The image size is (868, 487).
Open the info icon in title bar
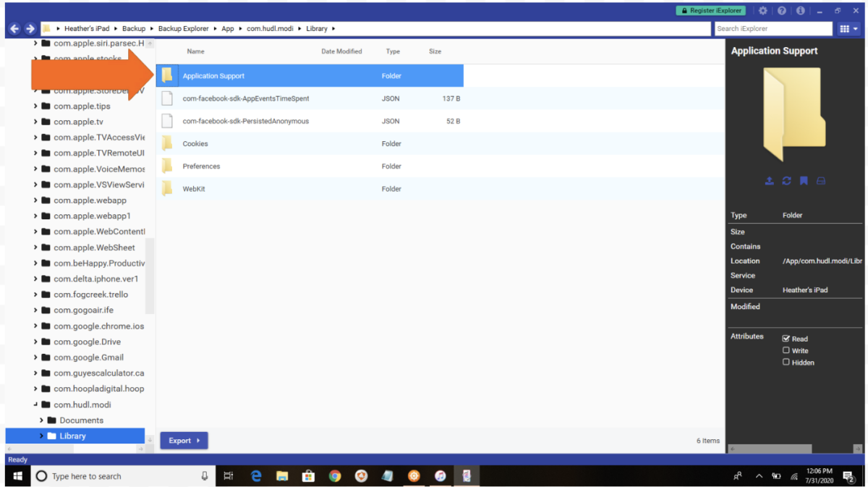pos(800,11)
